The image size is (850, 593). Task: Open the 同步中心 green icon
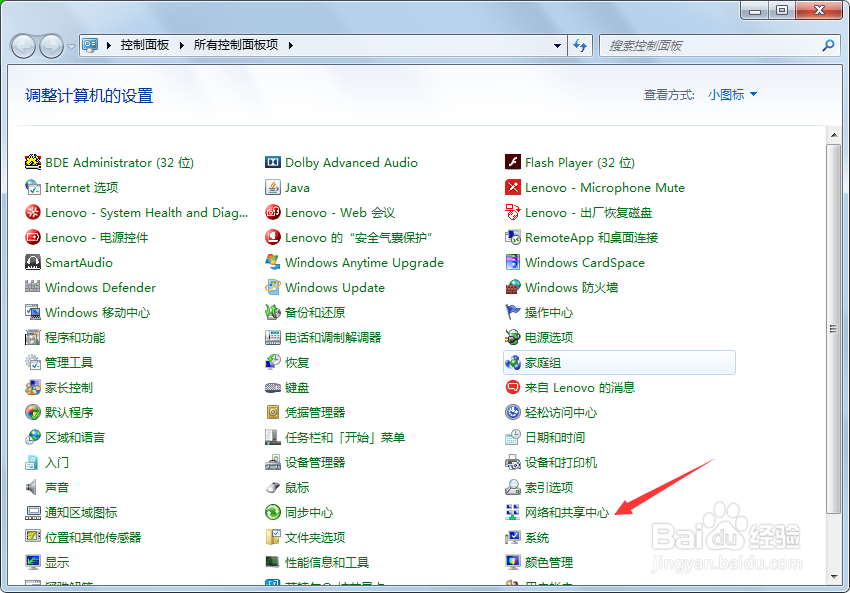(273, 512)
